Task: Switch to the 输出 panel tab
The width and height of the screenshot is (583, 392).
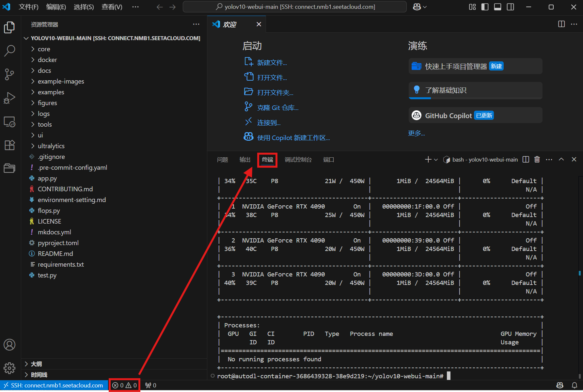Action: pyautogui.click(x=245, y=160)
